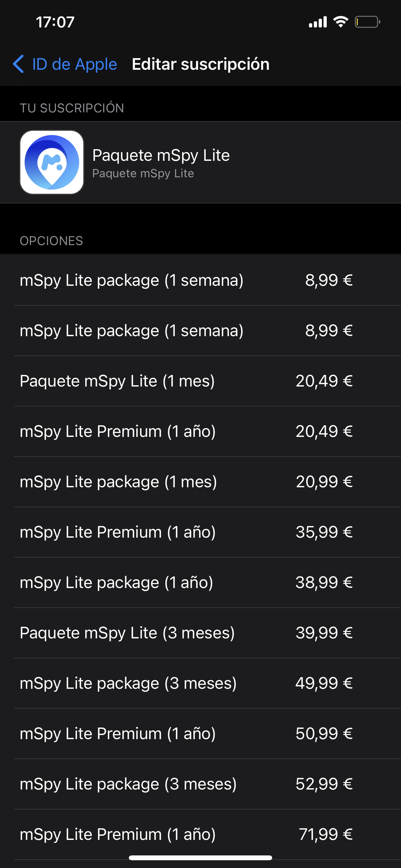Tap the Editar suscripción page title
Viewport: 401px width, 868px height.
click(200, 64)
